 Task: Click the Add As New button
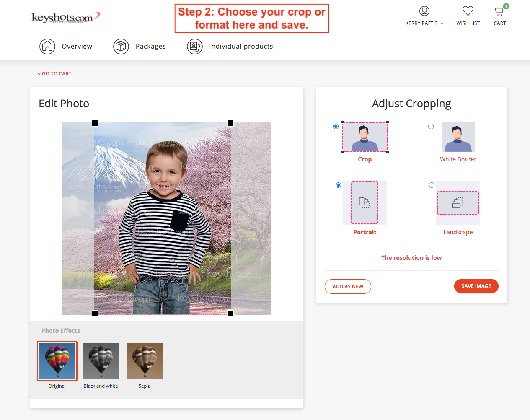coord(348,287)
